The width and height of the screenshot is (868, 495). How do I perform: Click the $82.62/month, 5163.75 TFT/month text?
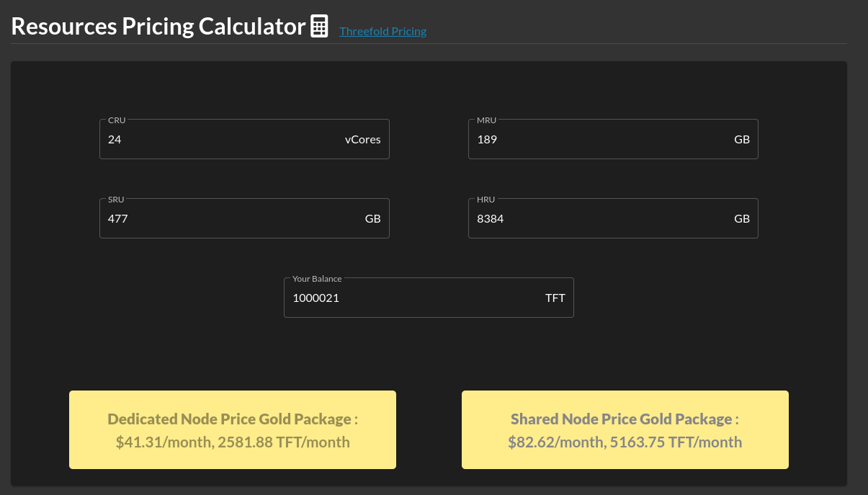pyautogui.click(x=625, y=442)
